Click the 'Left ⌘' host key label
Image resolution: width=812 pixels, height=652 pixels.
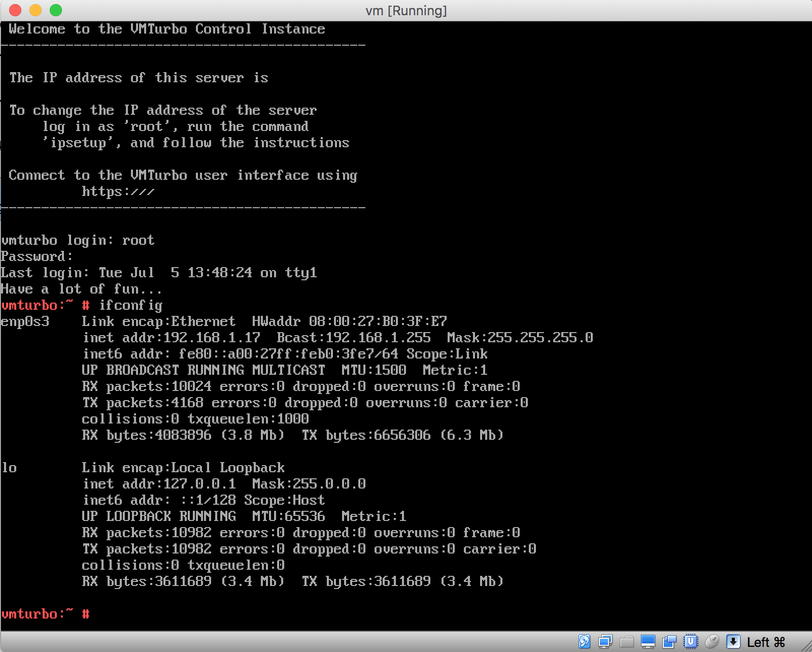coord(766,642)
